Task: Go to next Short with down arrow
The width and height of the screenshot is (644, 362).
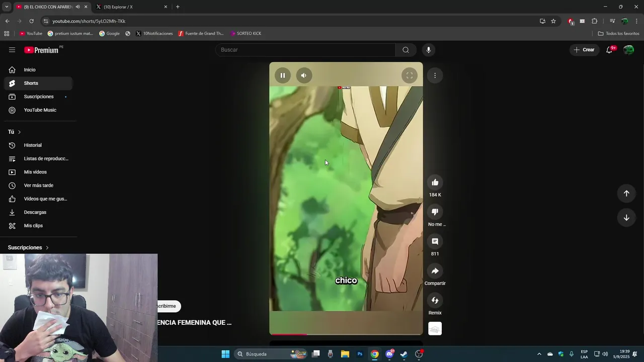Action: click(626, 218)
